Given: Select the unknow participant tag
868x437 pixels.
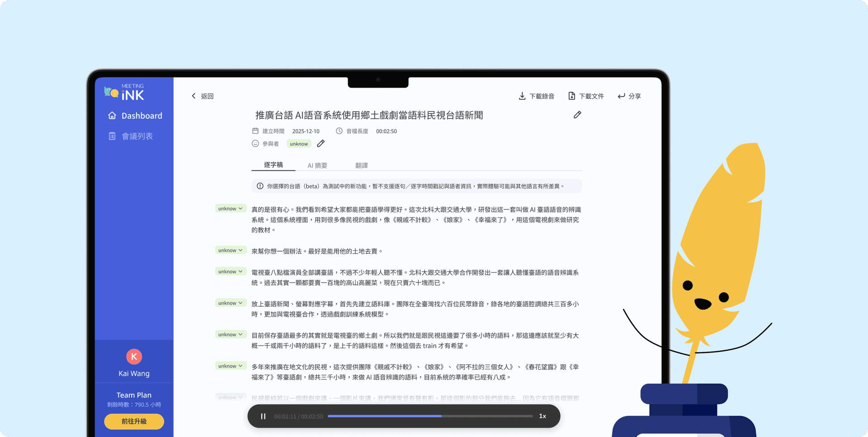Looking at the screenshot, I should point(298,143).
